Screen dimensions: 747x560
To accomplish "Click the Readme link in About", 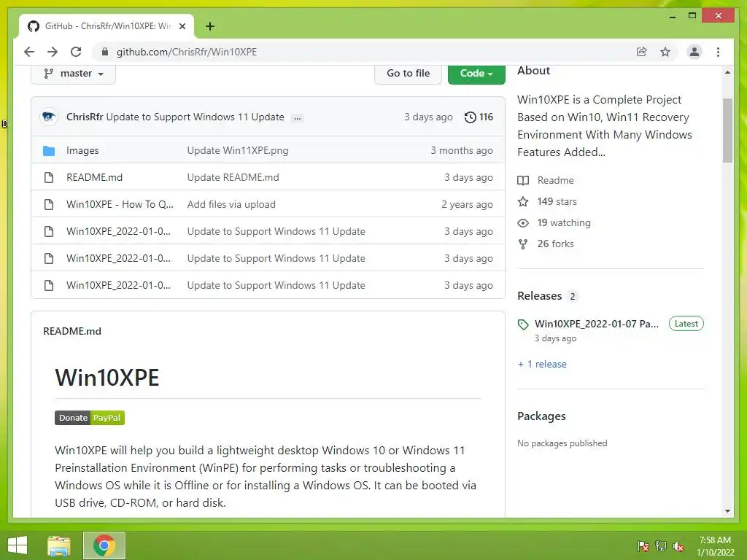I will click(555, 181).
